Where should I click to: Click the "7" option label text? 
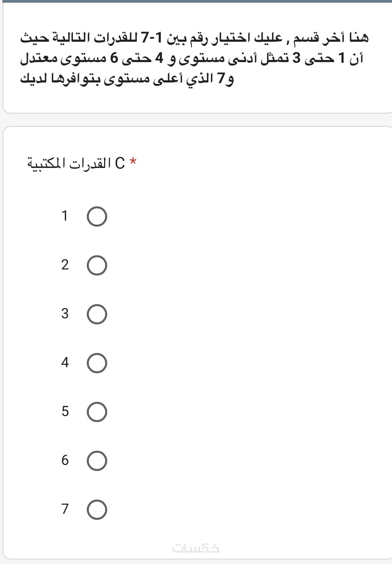point(65,509)
